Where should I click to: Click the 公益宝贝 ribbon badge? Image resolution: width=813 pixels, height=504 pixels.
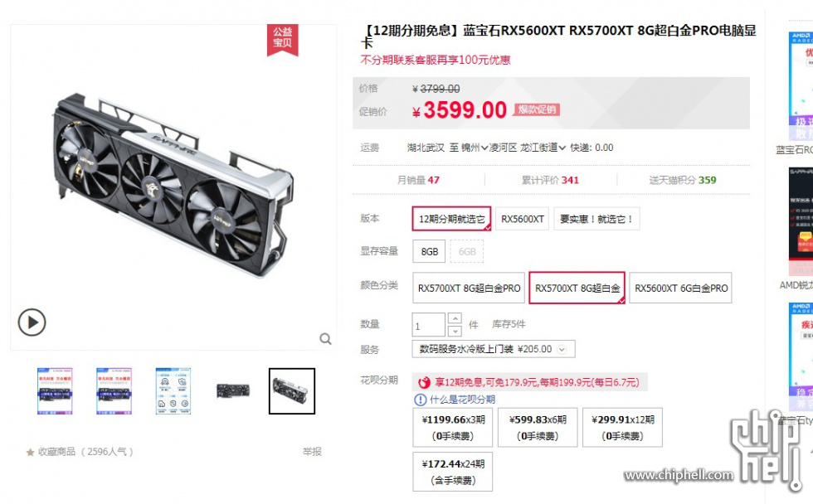pos(283,39)
